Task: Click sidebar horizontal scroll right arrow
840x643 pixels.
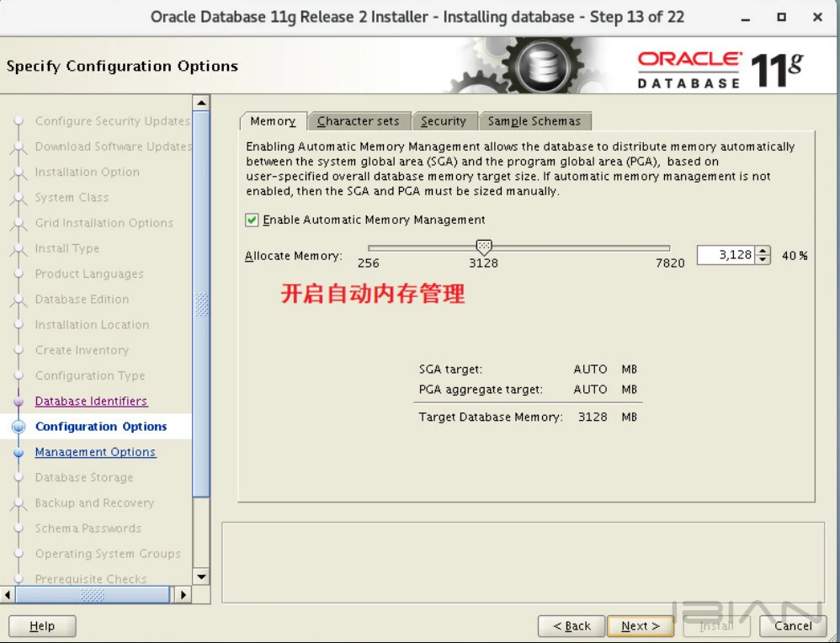Action: tap(183, 595)
